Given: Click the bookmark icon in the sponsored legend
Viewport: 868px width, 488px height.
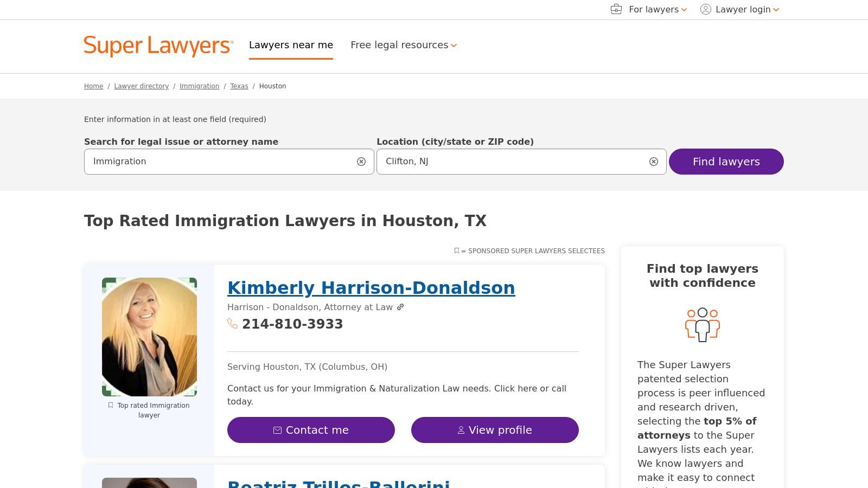Looking at the screenshot, I should 456,251.
